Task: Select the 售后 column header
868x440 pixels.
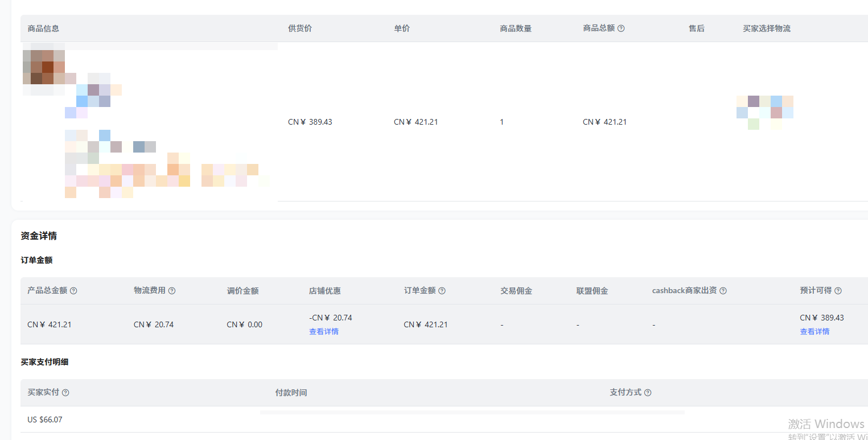Action: coord(696,28)
